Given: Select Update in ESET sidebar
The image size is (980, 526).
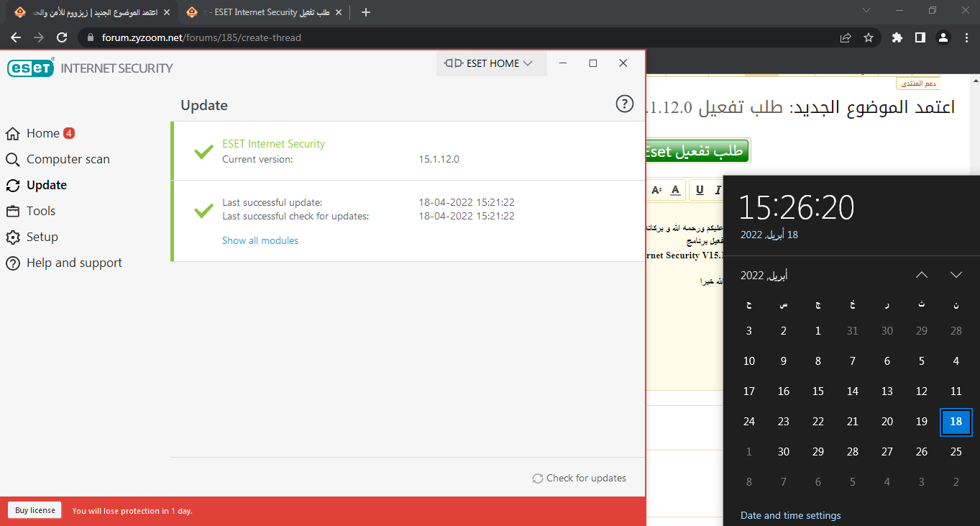Looking at the screenshot, I should (x=37, y=185).
